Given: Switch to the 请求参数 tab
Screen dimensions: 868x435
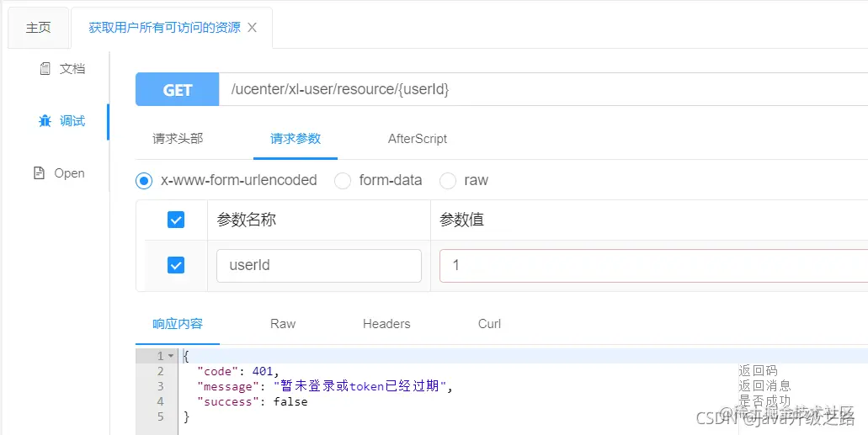Looking at the screenshot, I should click(296, 138).
